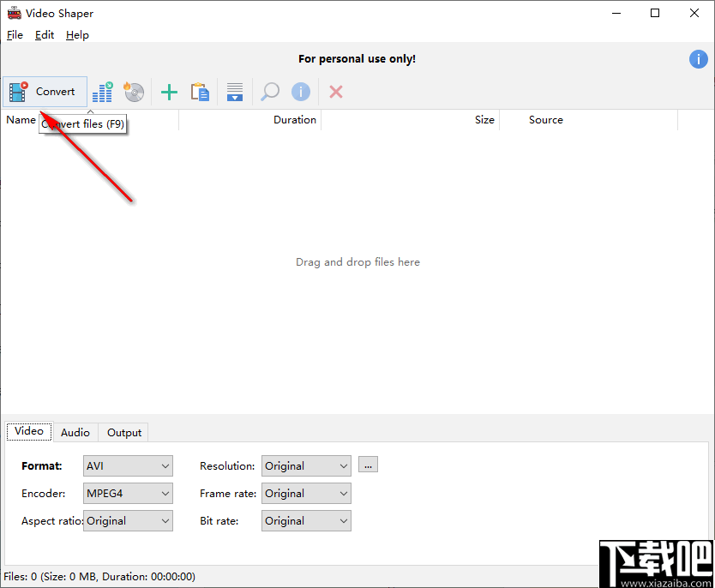Click the magnifying glass preview icon
This screenshot has height=588, width=715.
[270, 92]
